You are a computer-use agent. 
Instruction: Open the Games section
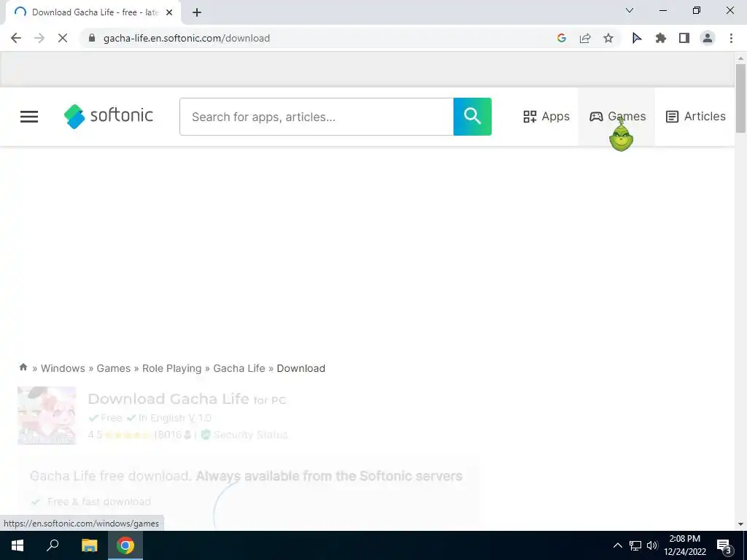click(617, 116)
